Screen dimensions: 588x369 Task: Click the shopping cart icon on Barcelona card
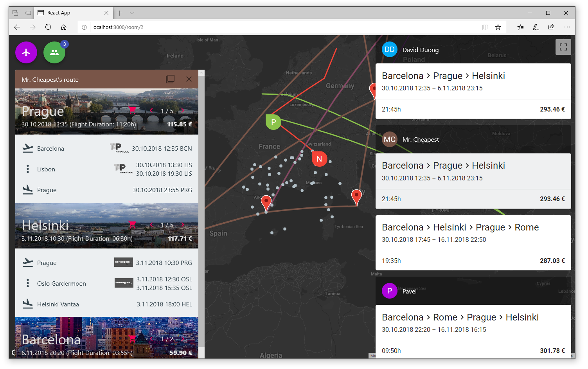(132, 339)
